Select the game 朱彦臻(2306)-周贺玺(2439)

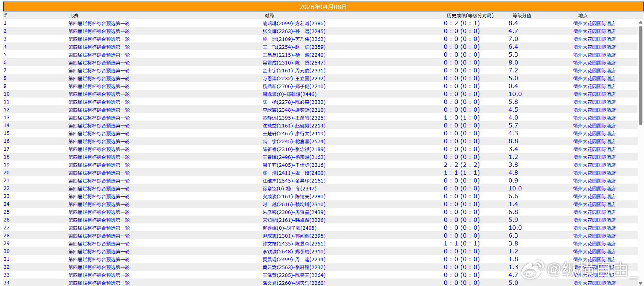coord(294,212)
